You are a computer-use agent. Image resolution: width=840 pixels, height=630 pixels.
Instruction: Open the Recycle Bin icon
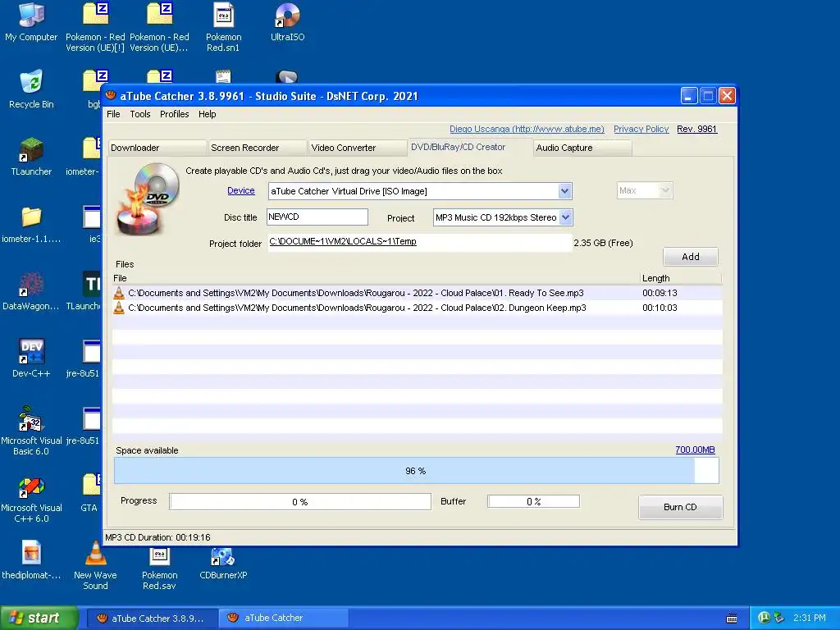pos(31,89)
